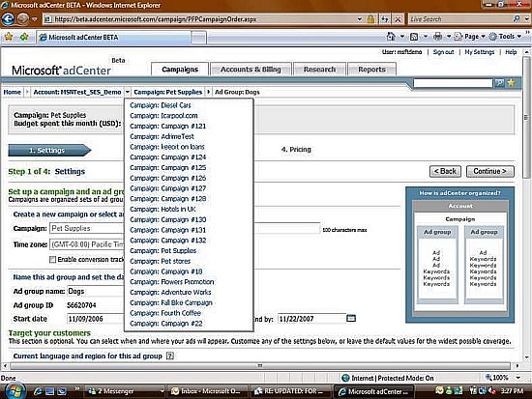The image size is (532, 399).
Task: Click the 1. Settings step arrow
Action: [x=49, y=150]
